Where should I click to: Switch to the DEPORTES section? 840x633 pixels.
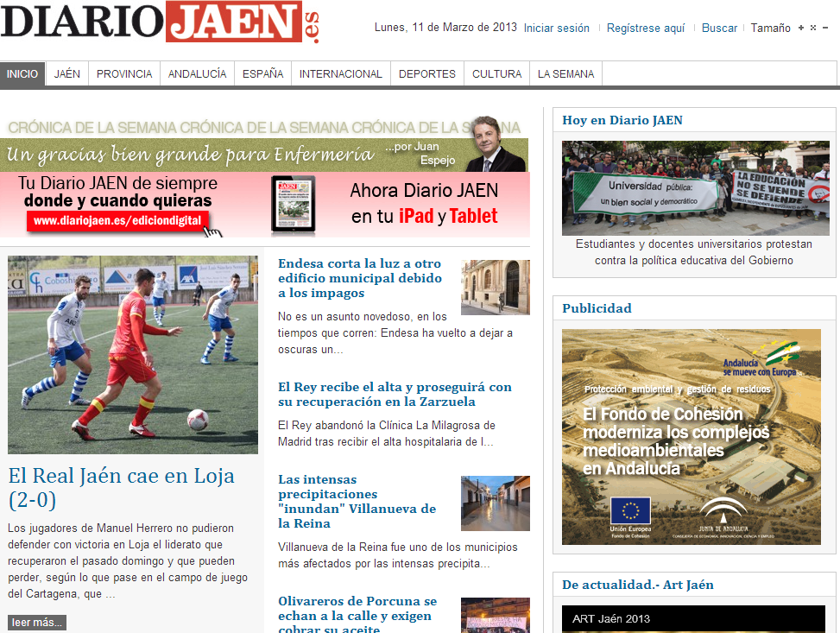pyautogui.click(x=427, y=74)
